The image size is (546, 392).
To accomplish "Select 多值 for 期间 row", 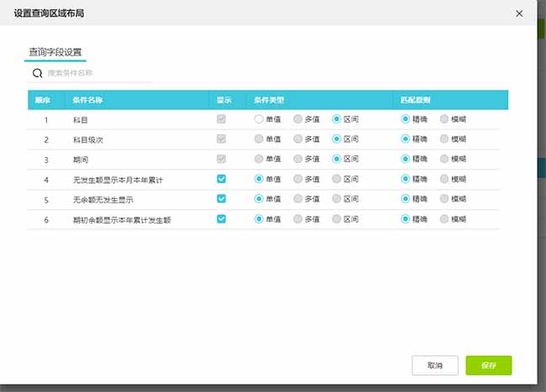I will (297, 159).
